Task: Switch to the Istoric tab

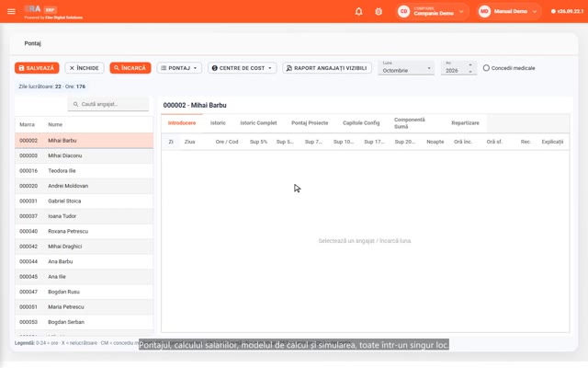Action: tap(218, 123)
